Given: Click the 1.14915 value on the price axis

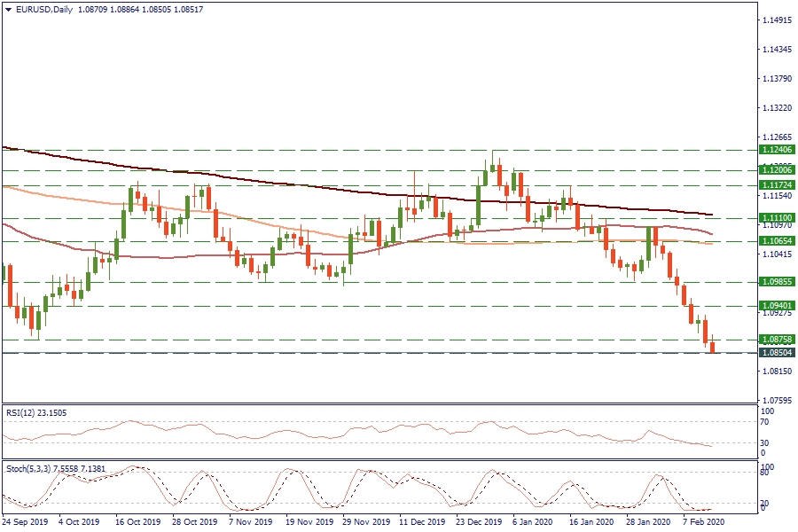Looking at the screenshot, I should pyautogui.click(x=777, y=20).
